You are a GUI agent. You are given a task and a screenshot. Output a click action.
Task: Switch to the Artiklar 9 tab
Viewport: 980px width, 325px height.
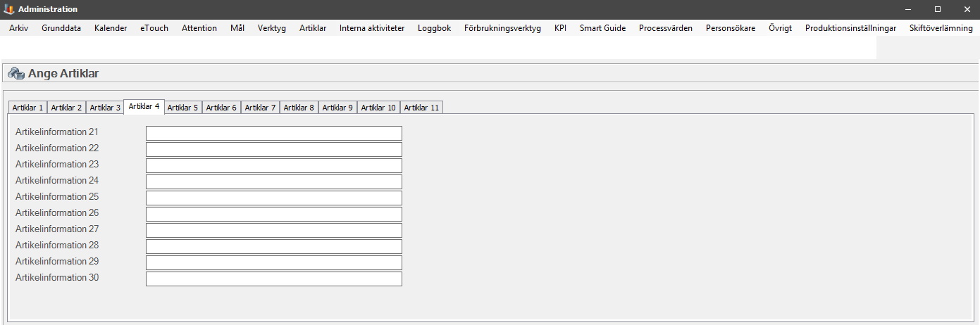point(337,108)
